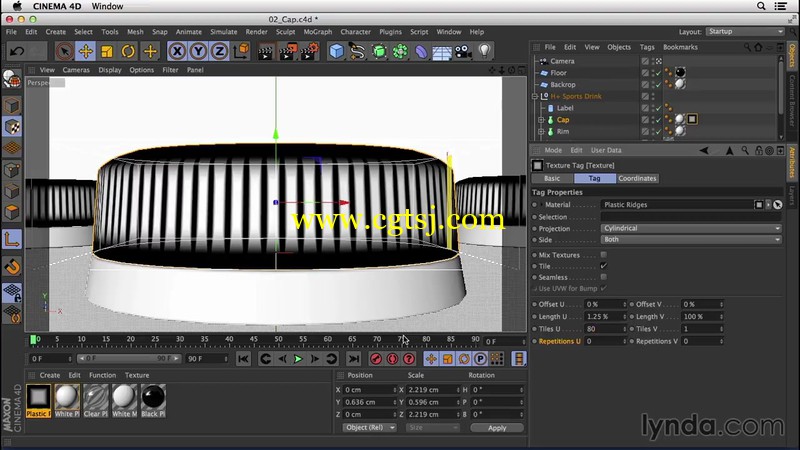Screen dimensions: 800x450
Task: Toggle Autokeying red button
Action: 392,359
